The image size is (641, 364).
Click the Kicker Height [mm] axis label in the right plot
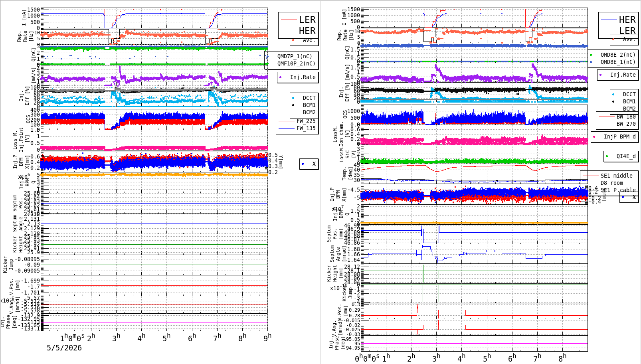coord(335,273)
